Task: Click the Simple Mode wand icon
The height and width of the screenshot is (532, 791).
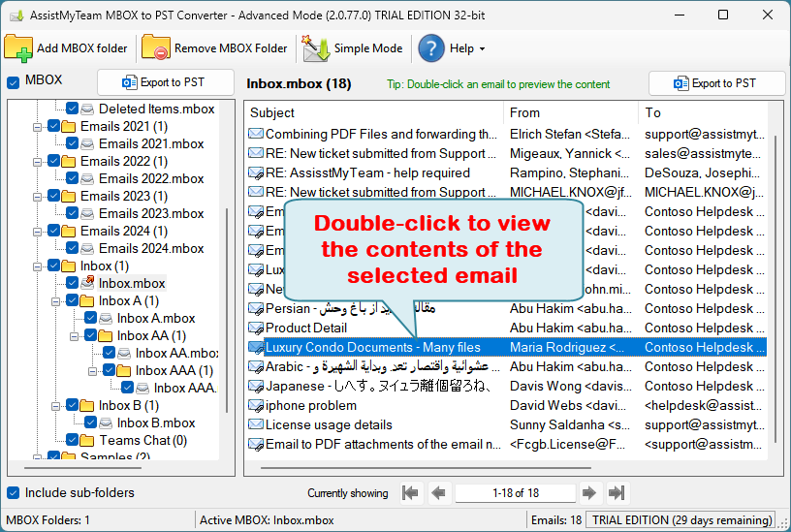Action: tap(315, 48)
